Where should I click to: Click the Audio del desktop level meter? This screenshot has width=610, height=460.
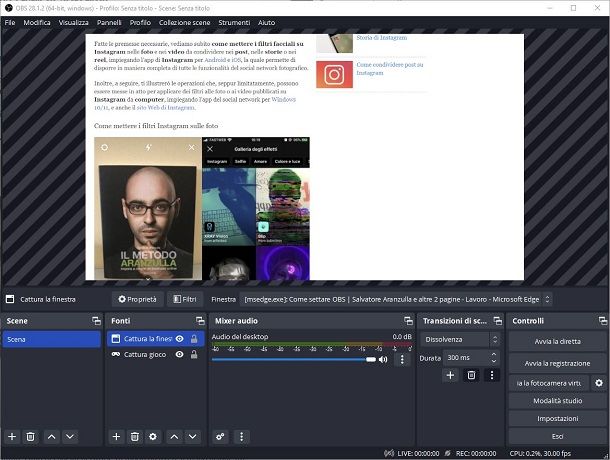tap(312, 344)
